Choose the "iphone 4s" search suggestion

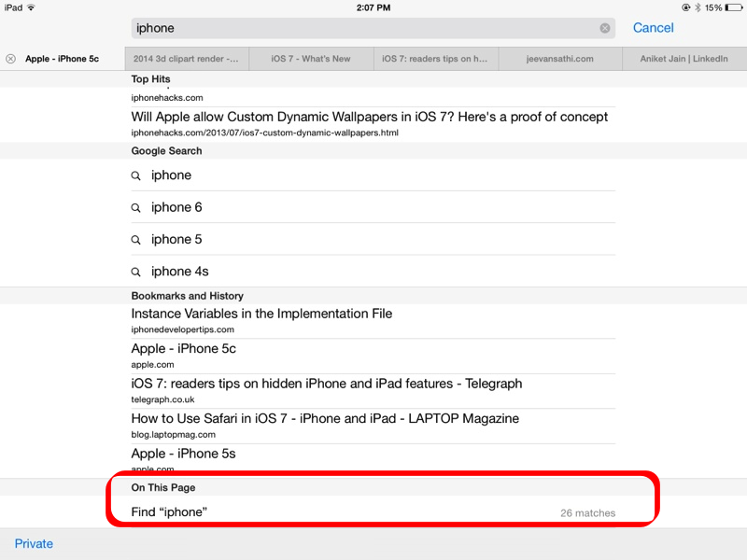pyautogui.click(x=373, y=271)
